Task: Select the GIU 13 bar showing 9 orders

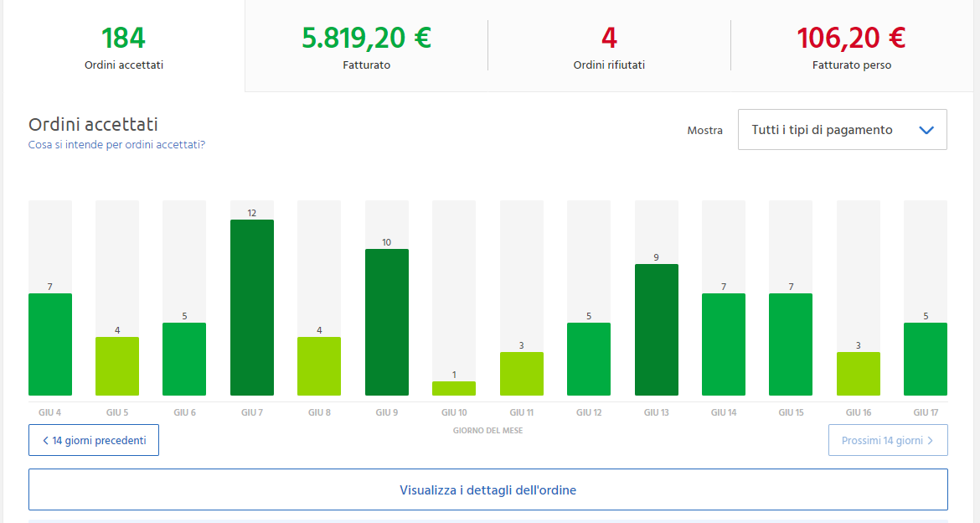Action: (x=656, y=329)
